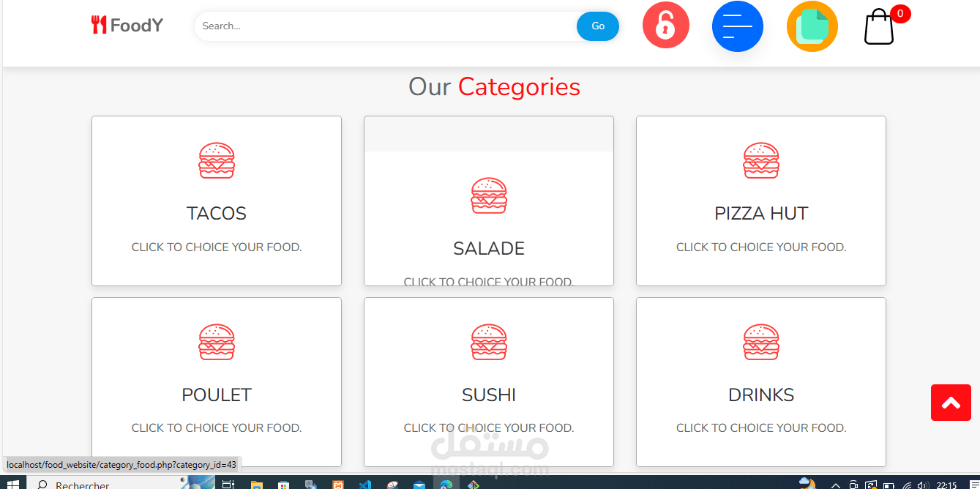The height and width of the screenshot is (489, 980).
Task: Click the burger icon on PIZZA HUT card
Action: (x=761, y=160)
